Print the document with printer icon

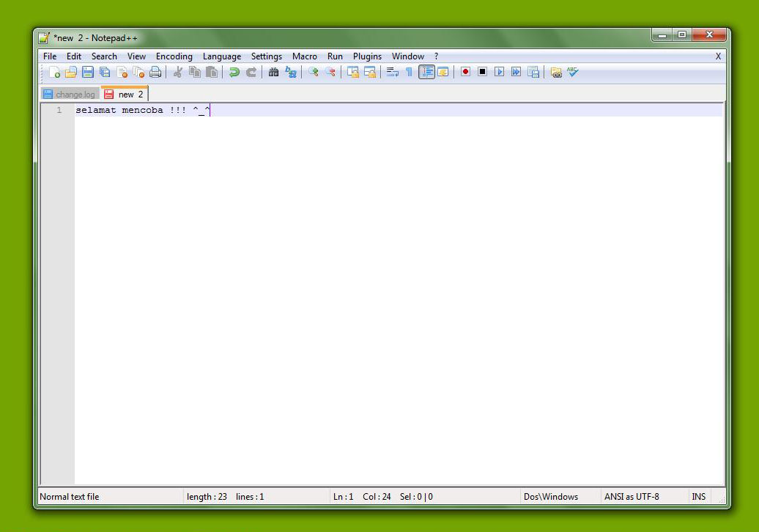click(155, 72)
